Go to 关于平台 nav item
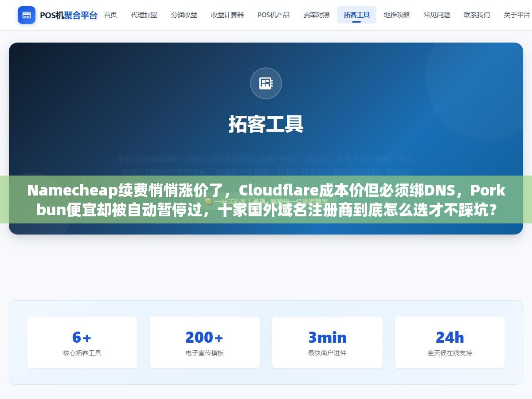 point(516,15)
